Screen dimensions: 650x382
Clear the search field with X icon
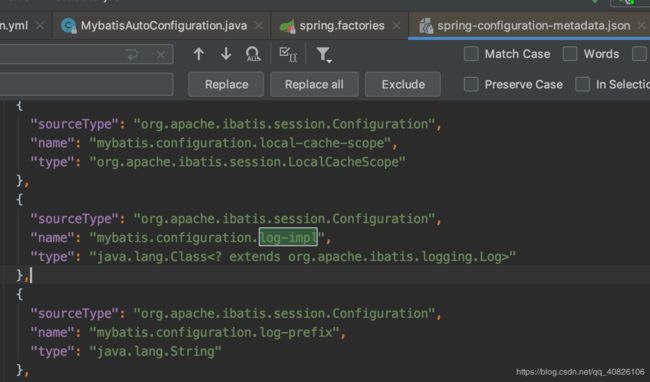pyautogui.click(x=161, y=55)
